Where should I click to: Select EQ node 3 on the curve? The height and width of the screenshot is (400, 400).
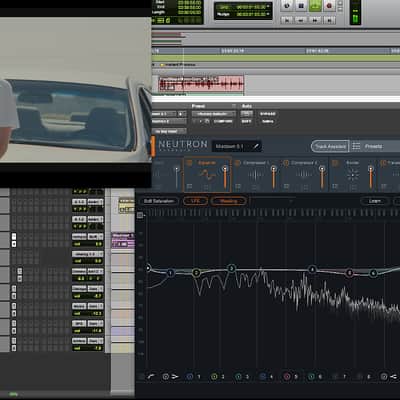pyautogui.click(x=231, y=268)
